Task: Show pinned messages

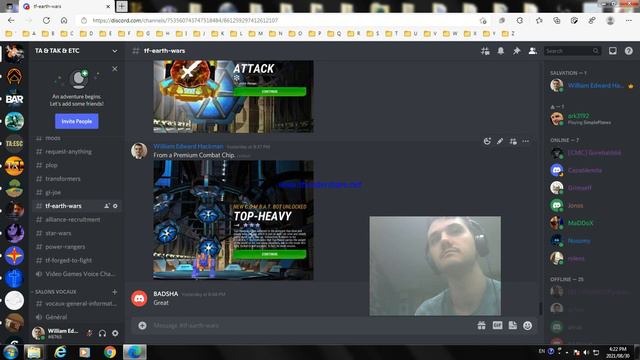Action: (x=516, y=51)
